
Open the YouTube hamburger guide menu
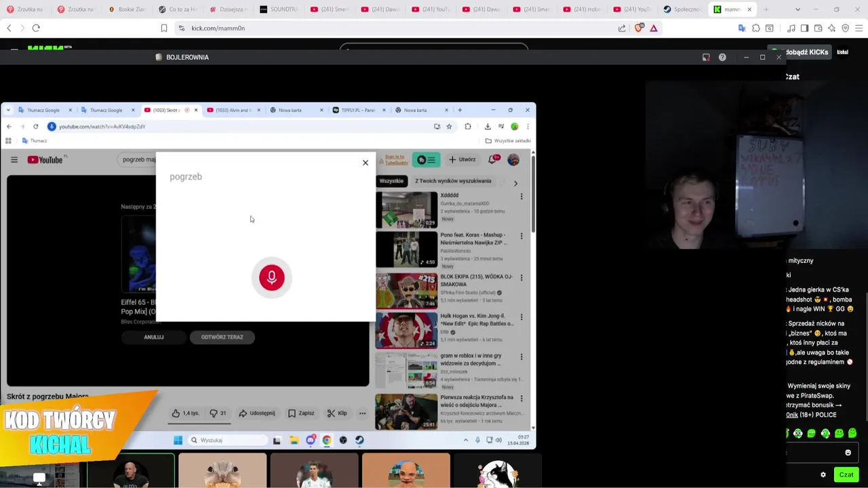(14, 159)
